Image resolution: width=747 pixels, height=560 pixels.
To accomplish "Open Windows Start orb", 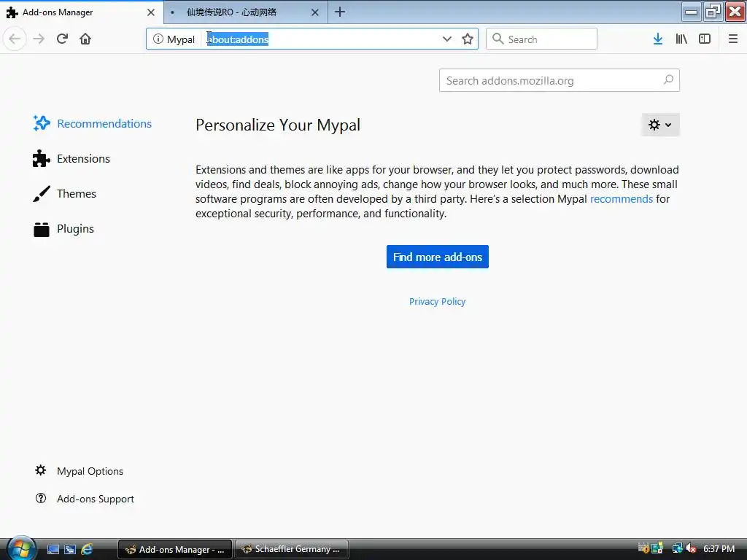I will click(x=21, y=549).
